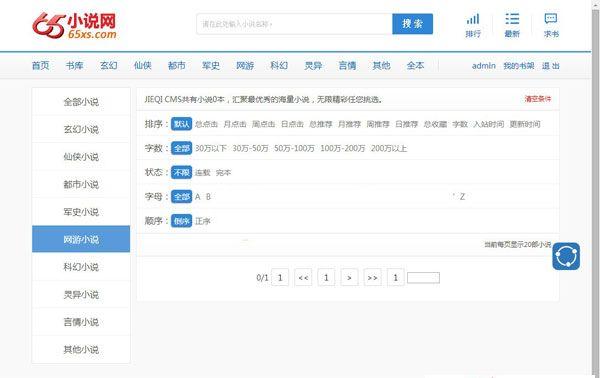Select 全部 in the 字数 row
The height and width of the screenshot is (378, 600).
click(181, 148)
